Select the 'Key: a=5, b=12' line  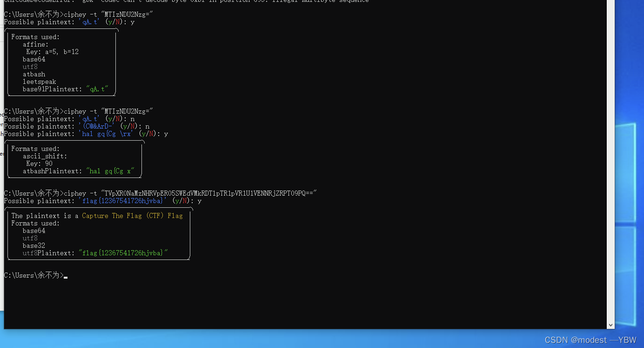point(52,52)
